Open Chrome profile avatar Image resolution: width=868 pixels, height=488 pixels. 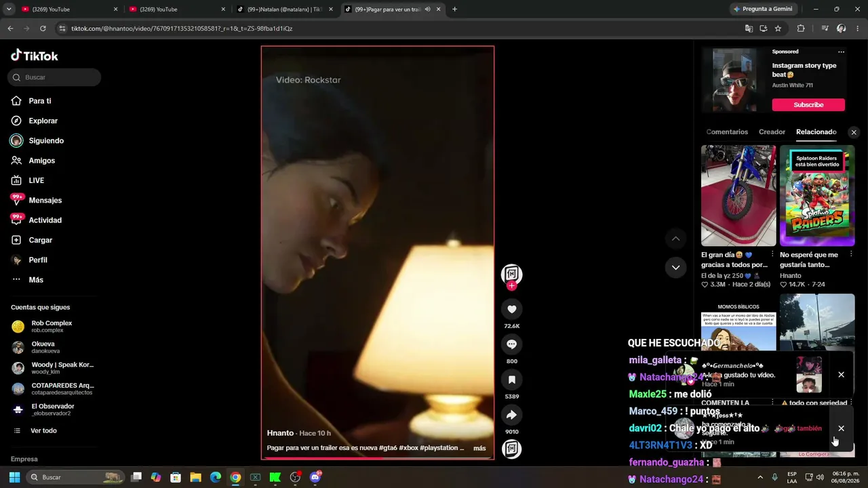pos(841,28)
